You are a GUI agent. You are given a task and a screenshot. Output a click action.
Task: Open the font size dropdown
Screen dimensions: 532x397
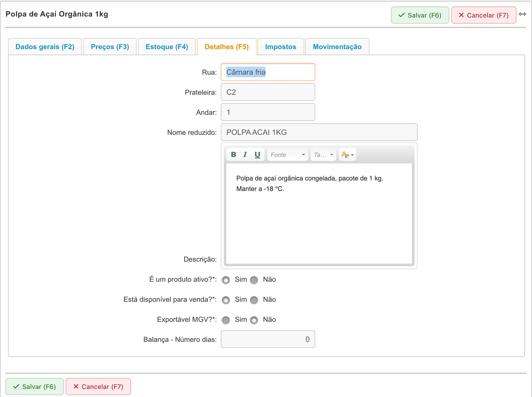[x=324, y=154]
